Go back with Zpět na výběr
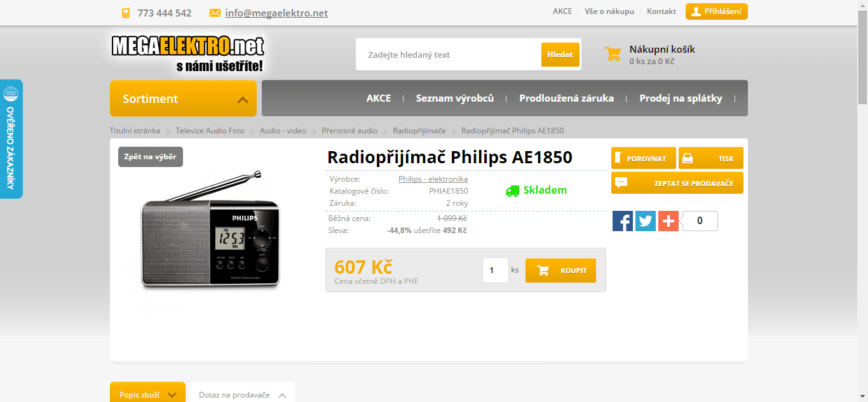This screenshot has width=868, height=402. [151, 157]
